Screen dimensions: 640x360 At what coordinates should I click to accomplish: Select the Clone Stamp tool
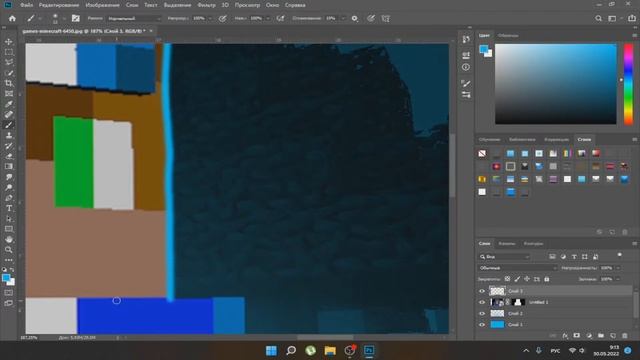tap(9, 135)
